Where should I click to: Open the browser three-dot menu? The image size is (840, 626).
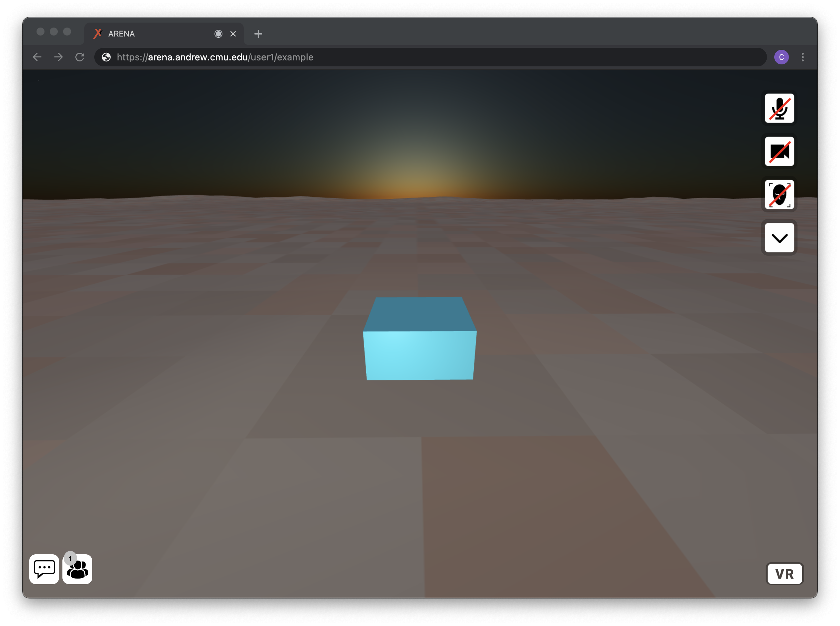coord(802,57)
